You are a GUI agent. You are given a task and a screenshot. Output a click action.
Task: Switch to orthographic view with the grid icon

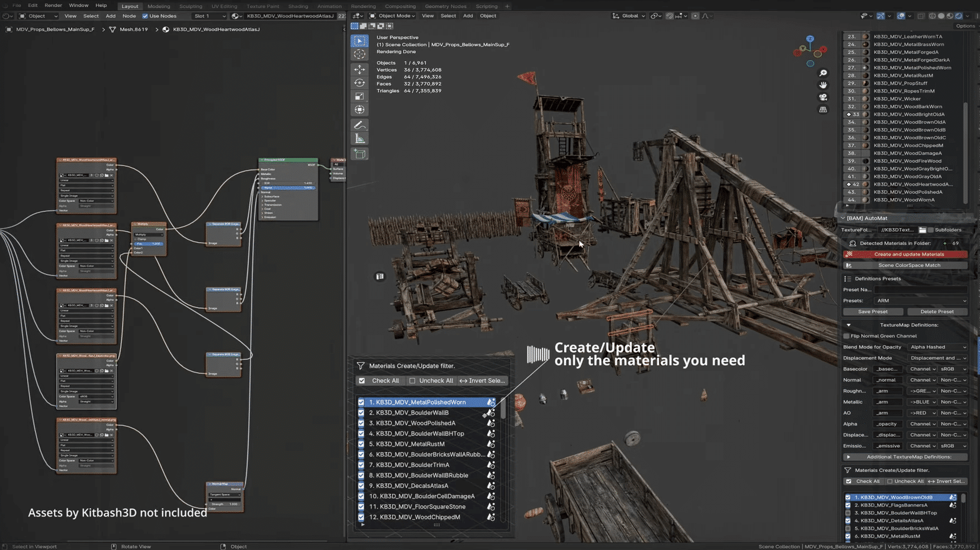[823, 109]
